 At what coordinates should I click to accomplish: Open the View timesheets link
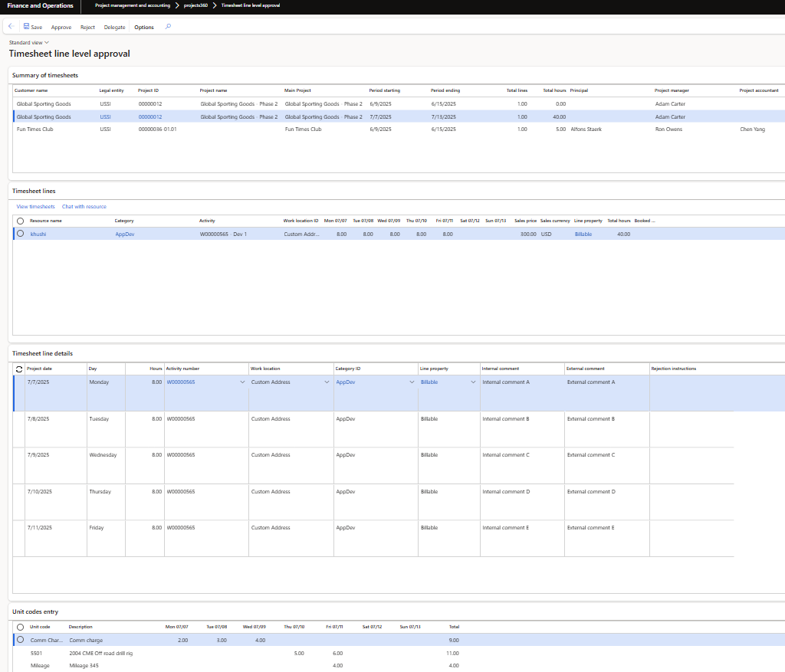[36, 207]
